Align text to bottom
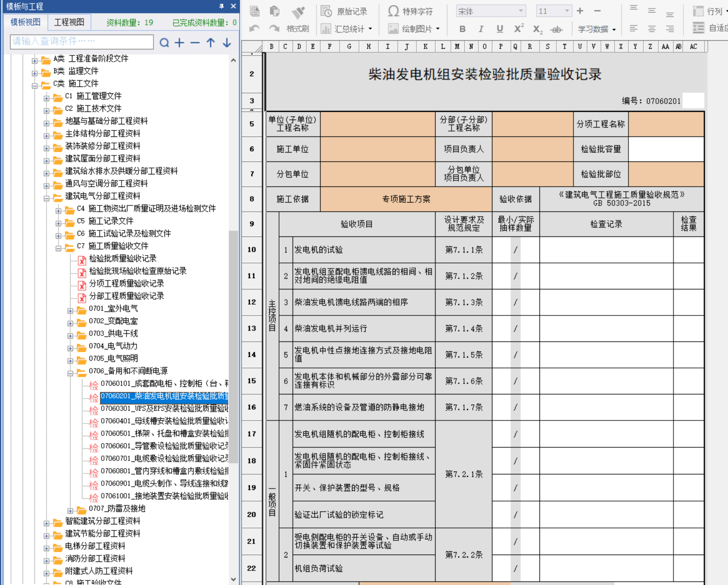Screen dimensions: 728x585 click(670, 13)
